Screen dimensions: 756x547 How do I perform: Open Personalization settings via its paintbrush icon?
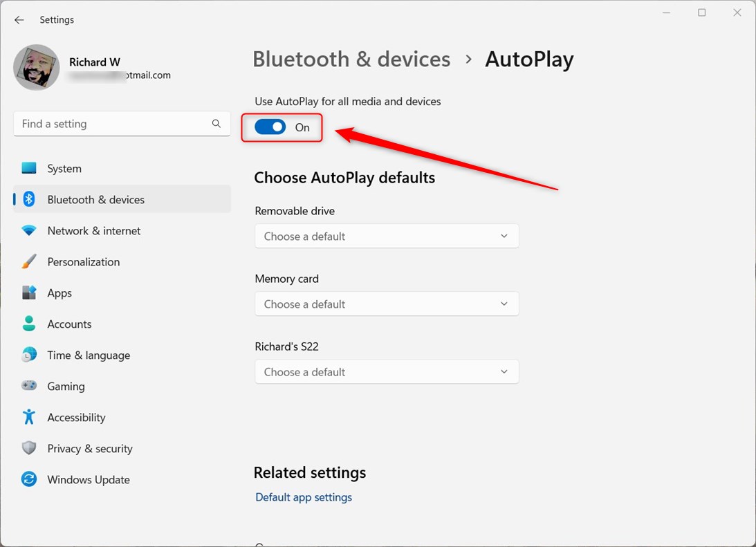28,261
